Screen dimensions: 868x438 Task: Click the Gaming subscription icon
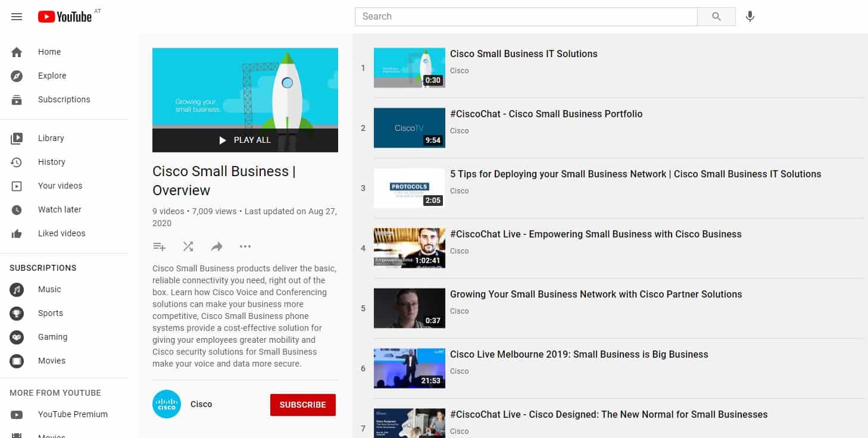(17, 337)
